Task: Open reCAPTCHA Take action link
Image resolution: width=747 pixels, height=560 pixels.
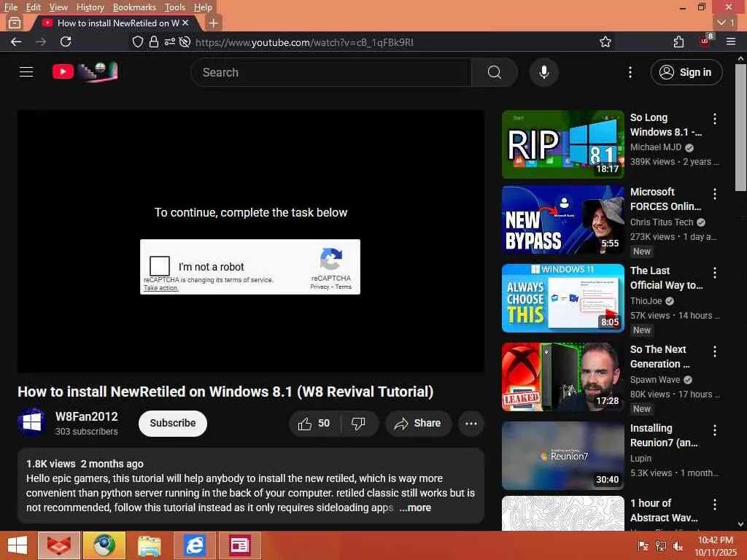Action: click(161, 288)
